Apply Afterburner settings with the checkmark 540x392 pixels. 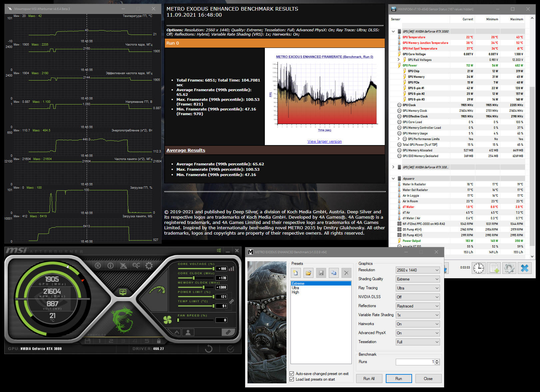[x=230, y=349]
